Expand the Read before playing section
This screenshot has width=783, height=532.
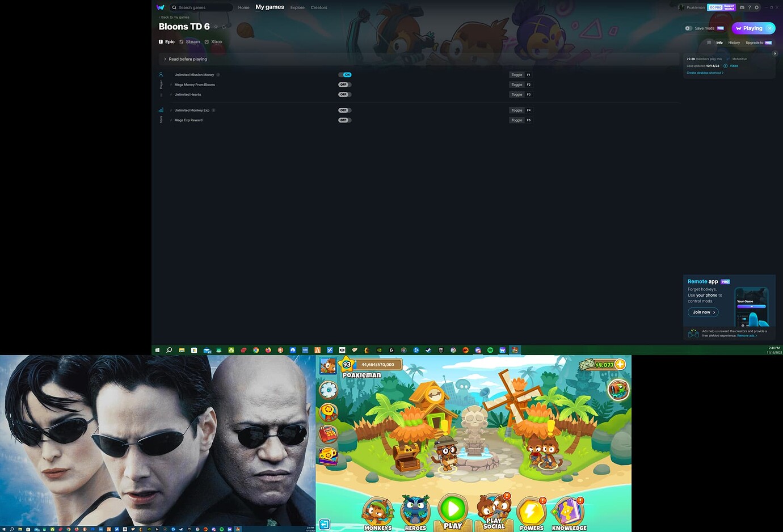click(187, 59)
